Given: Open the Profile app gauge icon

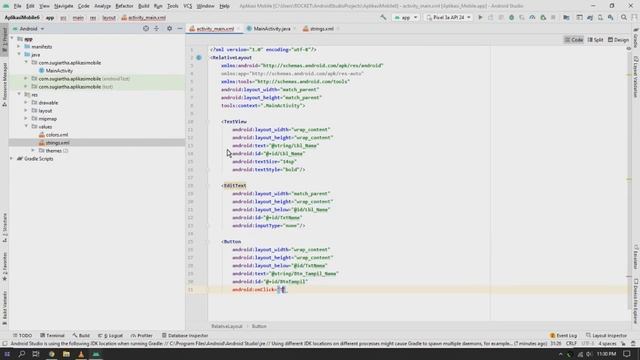Looking at the screenshot, I should [x=532, y=18].
